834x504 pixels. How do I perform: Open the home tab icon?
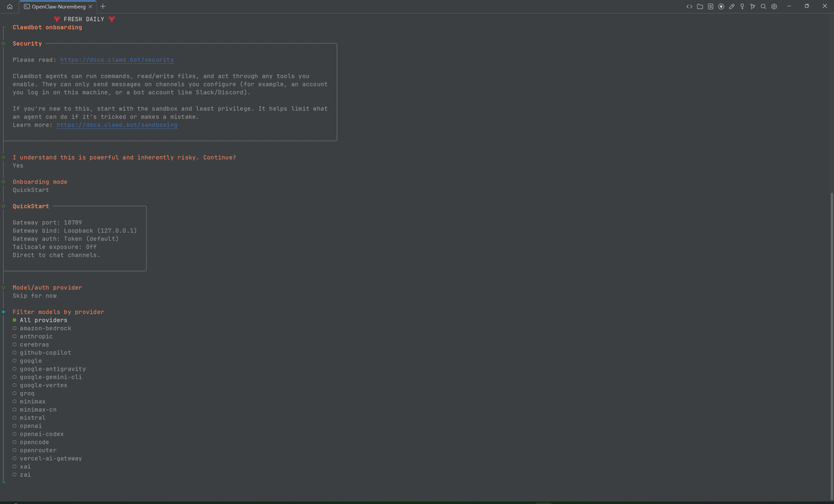point(9,7)
